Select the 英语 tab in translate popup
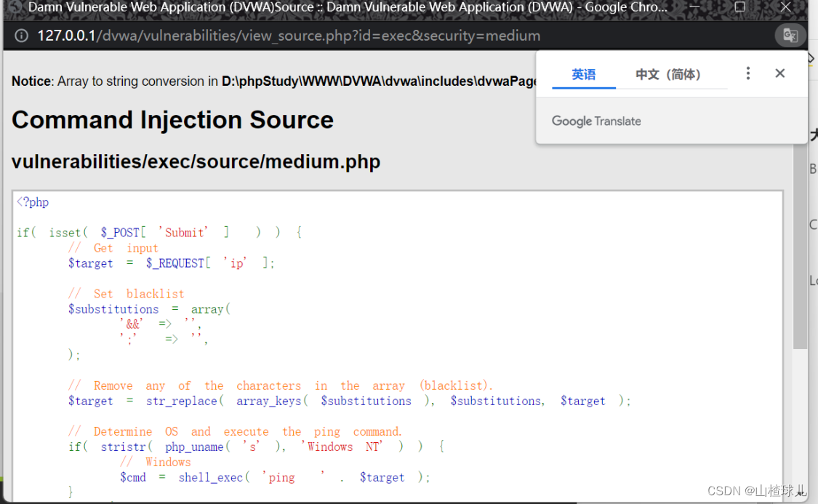The width and height of the screenshot is (818, 504). tap(583, 75)
